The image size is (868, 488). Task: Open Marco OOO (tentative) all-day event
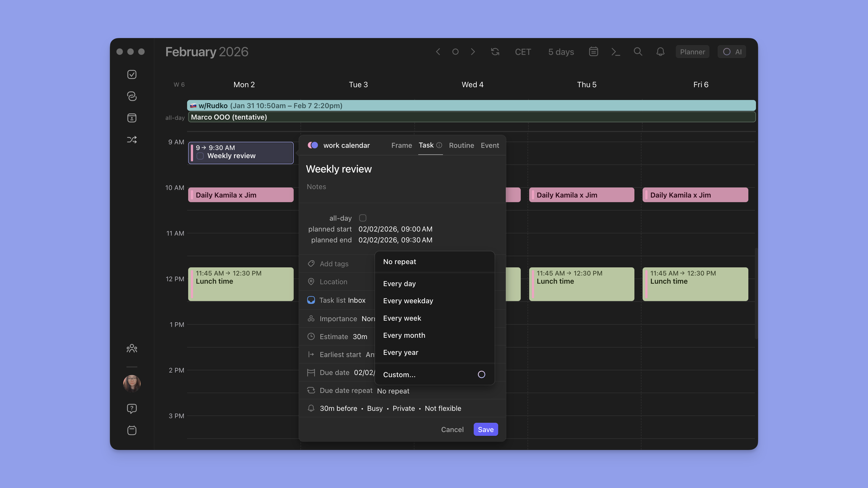[x=472, y=117]
